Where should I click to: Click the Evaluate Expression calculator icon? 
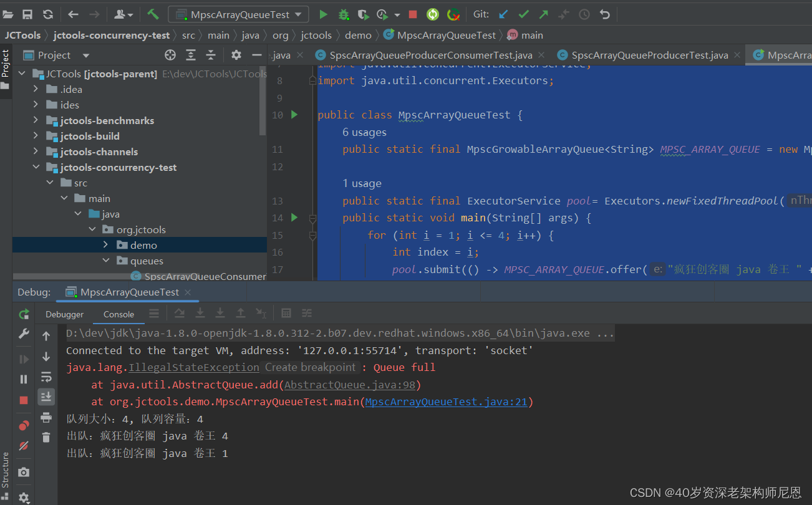(286, 313)
